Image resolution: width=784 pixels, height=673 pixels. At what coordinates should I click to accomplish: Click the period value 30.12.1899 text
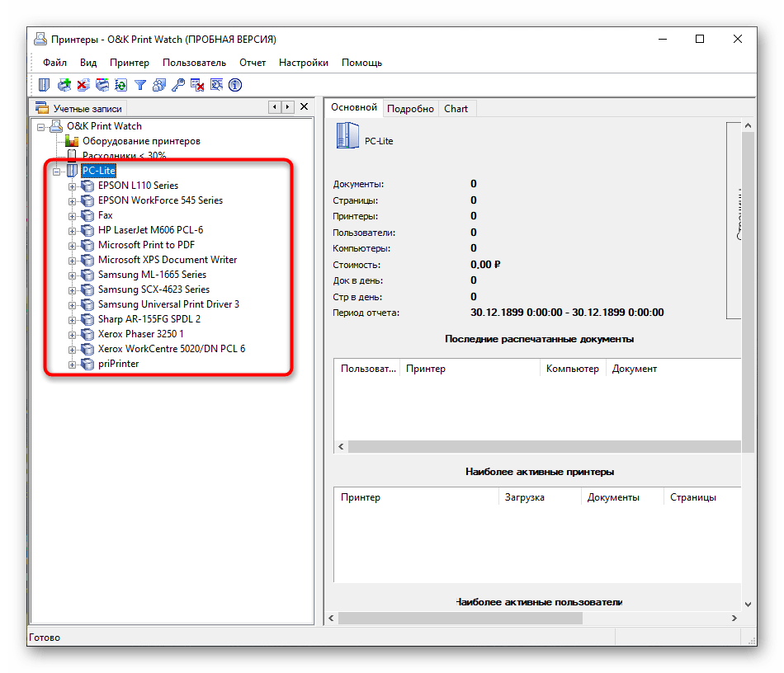567,313
